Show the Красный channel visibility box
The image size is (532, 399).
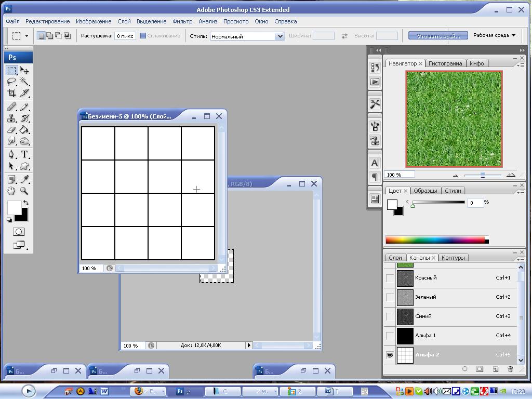[390, 278]
